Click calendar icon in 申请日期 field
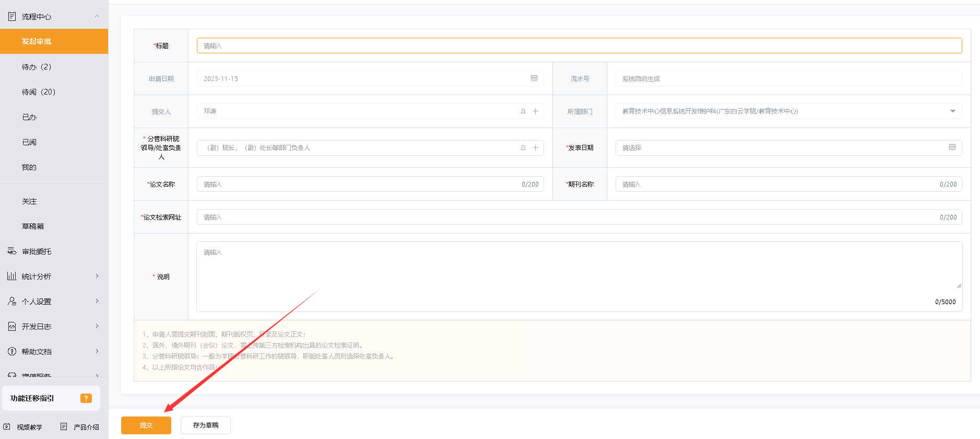The height and width of the screenshot is (439, 980). tap(534, 78)
